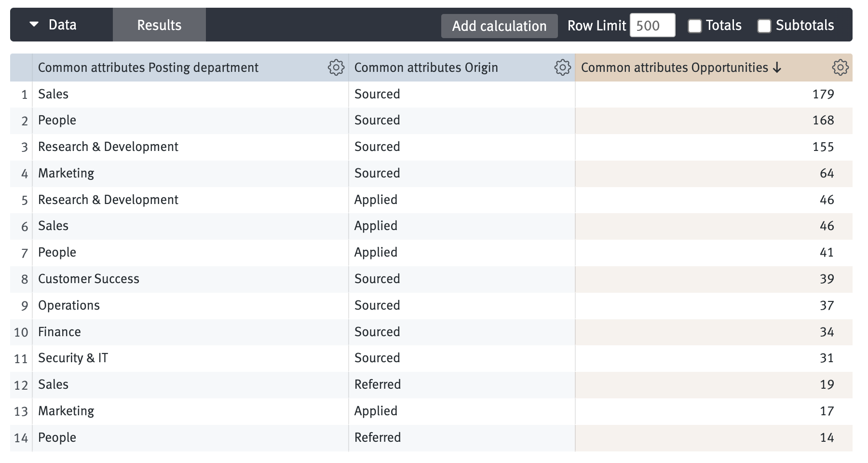
Task: Select the Sales cell in row 1
Action: [x=53, y=94]
